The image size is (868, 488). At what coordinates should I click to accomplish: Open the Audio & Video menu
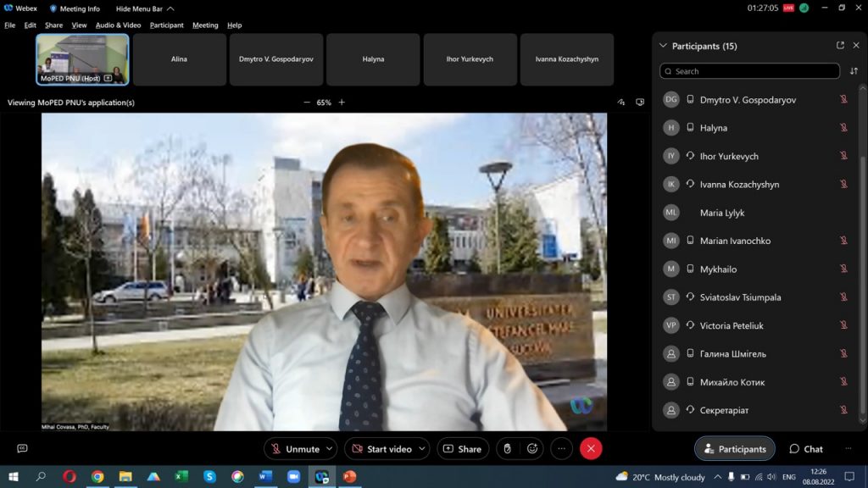click(118, 25)
